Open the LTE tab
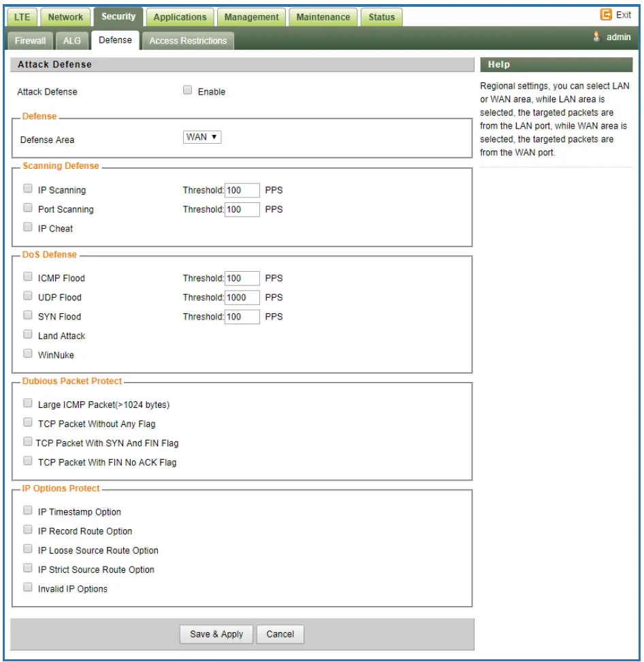644x662 pixels. [x=22, y=17]
